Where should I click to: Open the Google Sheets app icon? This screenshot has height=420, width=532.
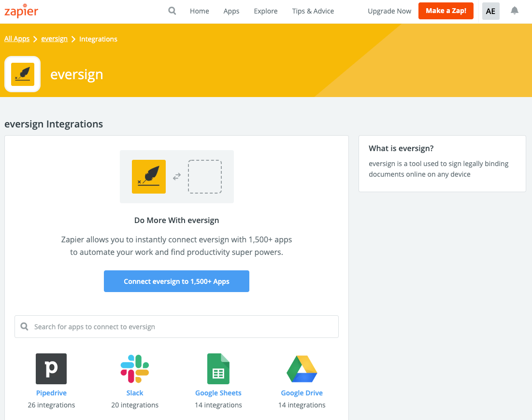[218, 369]
